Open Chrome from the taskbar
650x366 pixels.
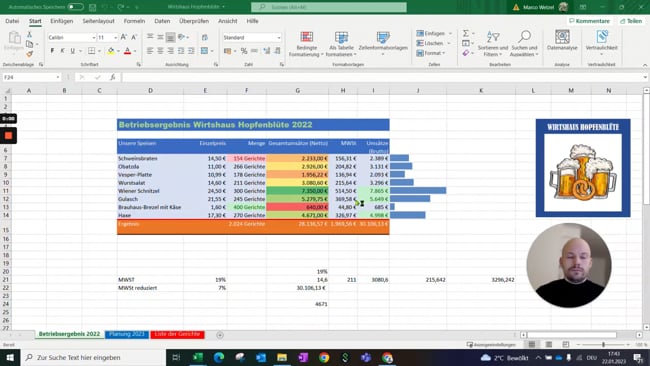324,357
